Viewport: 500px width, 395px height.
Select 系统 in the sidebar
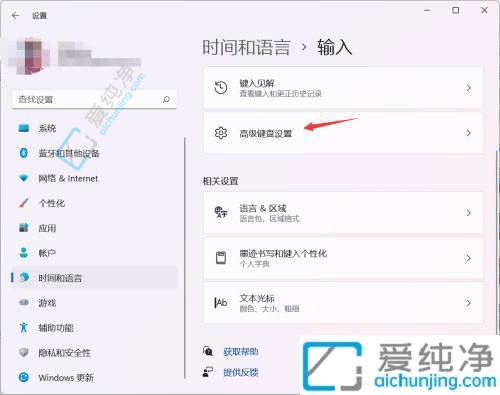pyautogui.click(x=94, y=128)
